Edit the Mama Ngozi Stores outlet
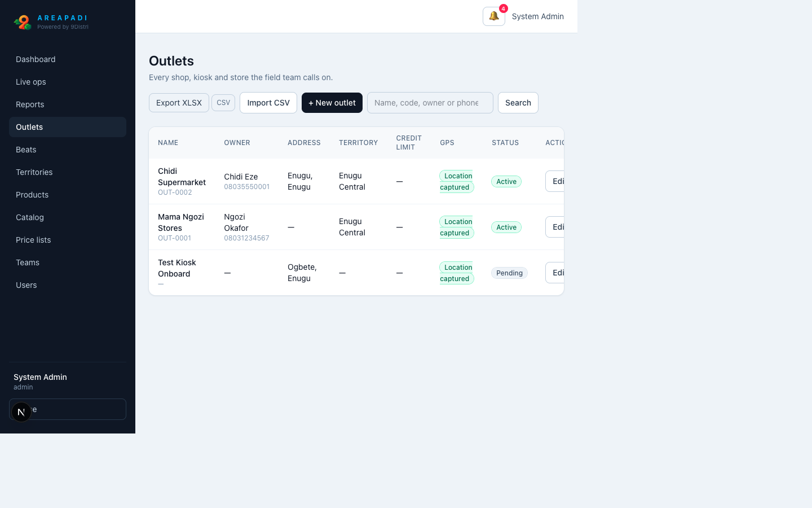The height and width of the screenshot is (508, 812). pos(555,227)
